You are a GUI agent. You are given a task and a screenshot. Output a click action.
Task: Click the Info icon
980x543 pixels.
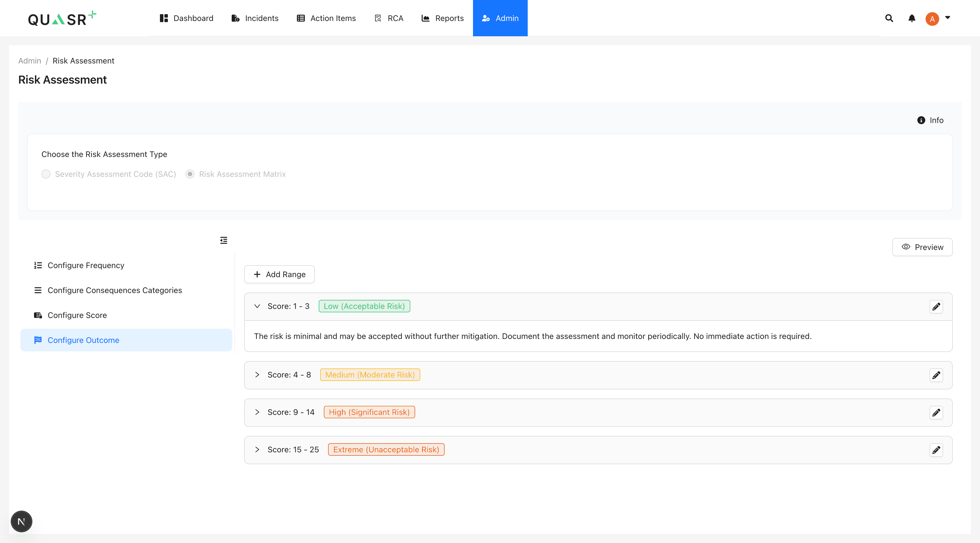[921, 120]
